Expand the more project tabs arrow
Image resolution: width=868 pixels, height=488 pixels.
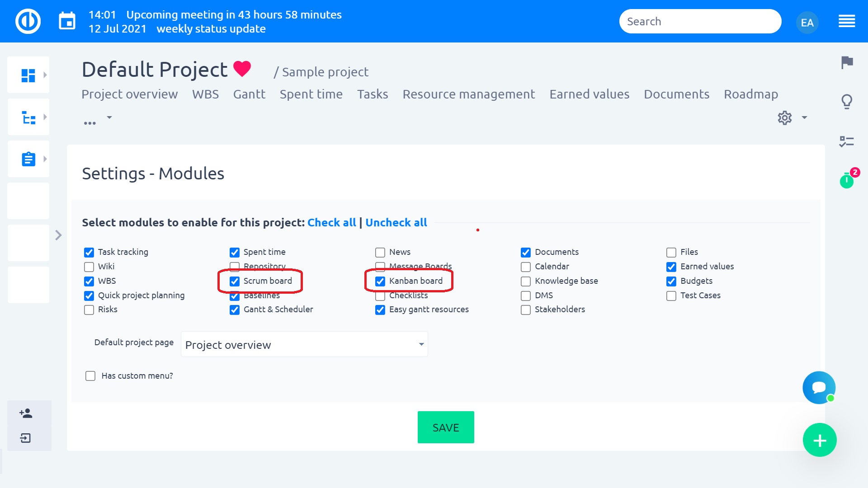click(109, 117)
